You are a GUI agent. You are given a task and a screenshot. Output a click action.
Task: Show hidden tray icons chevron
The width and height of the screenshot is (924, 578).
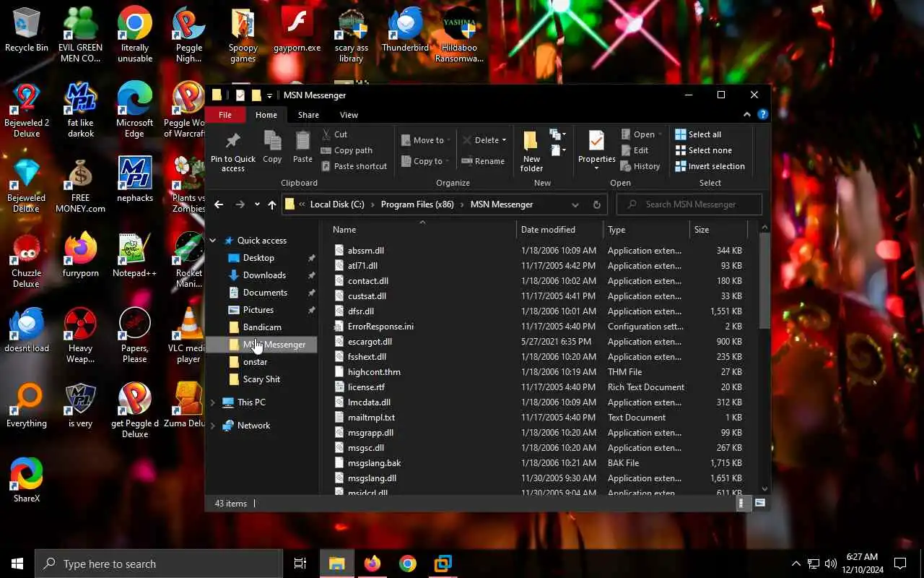(796, 564)
